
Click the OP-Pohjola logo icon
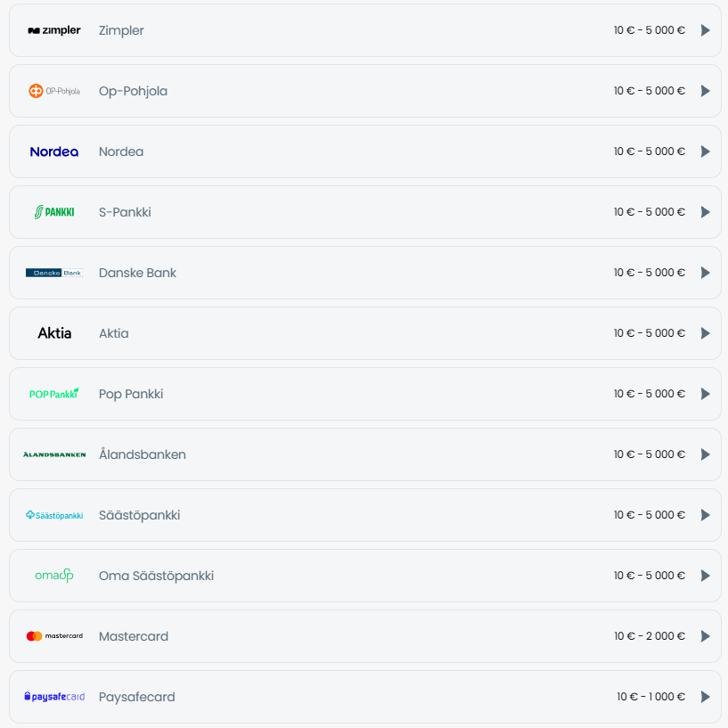click(54, 91)
